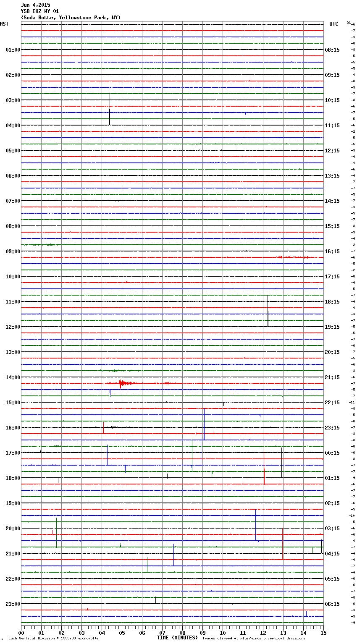
Task: Click the UTC column header
Action: click(x=333, y=24)
